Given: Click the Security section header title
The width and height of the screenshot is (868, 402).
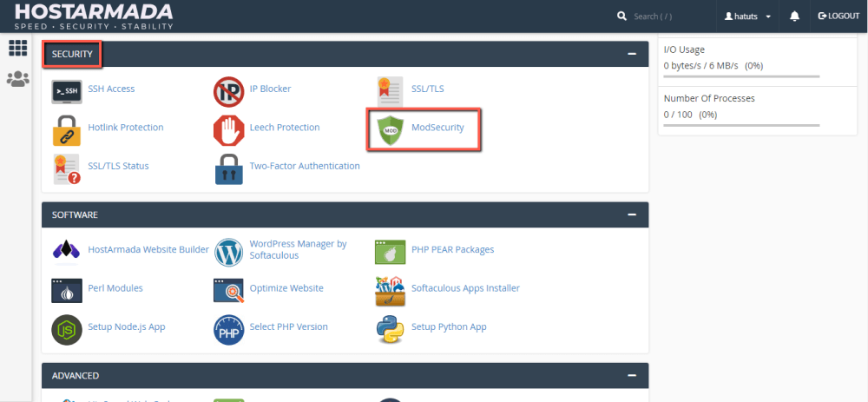Looking at the screenshot, I should pos(72,54).
